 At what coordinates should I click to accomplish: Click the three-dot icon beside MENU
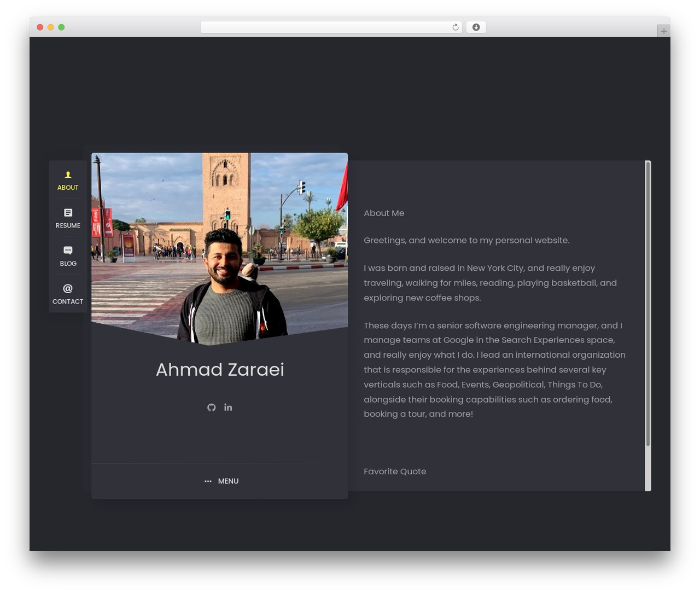pos(208,481)
